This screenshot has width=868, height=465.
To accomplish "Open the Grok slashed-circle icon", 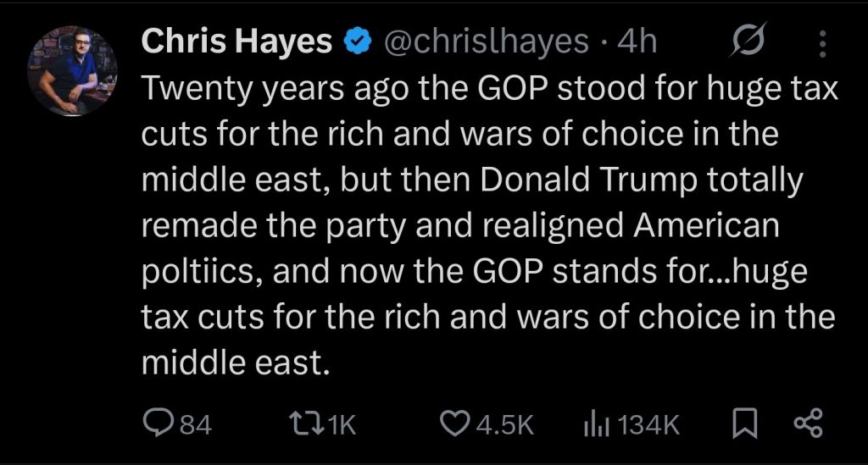I will (x=748, y=40).
